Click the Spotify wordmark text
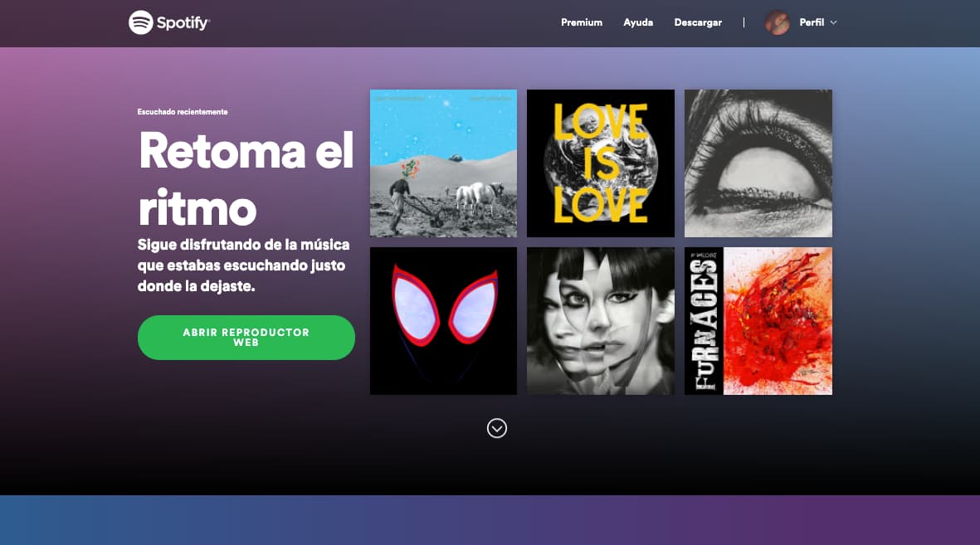The width and height of the screenshot is (980, 545). (183, 23)
